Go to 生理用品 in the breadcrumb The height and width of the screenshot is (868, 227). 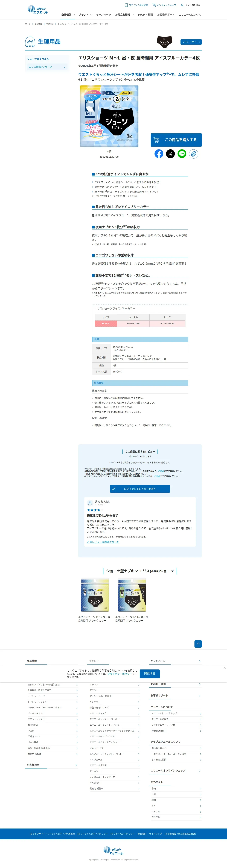50,24
